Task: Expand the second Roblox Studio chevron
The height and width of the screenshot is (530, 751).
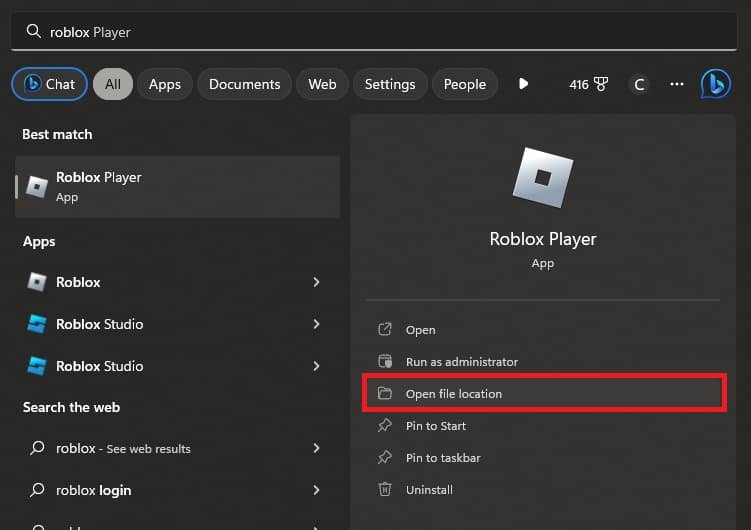Action: click(x=316, y=366)
